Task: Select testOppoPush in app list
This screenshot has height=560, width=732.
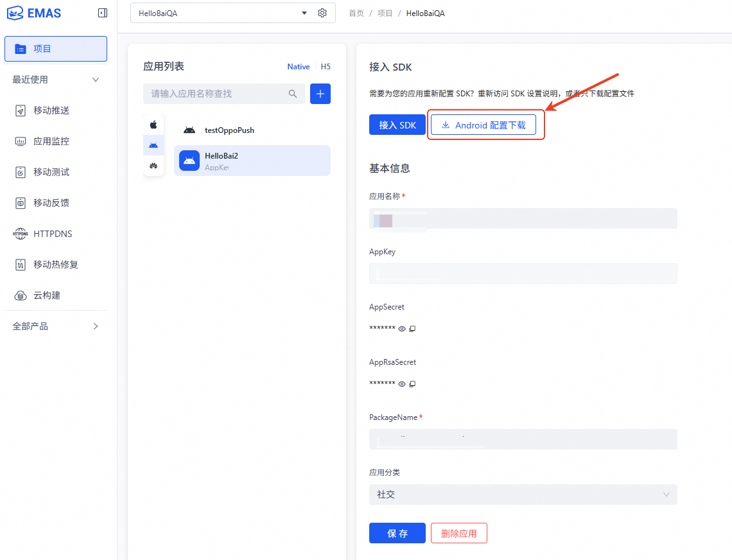Action: [x=252, y=130]
